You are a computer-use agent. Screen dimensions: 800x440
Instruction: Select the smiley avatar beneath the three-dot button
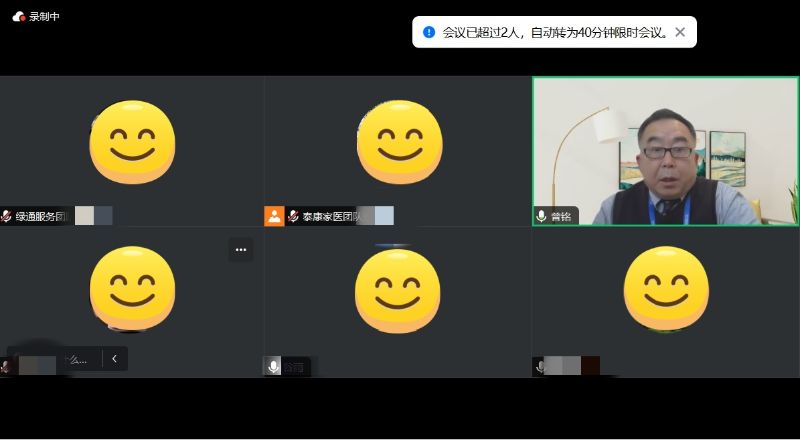click(x=132, y=290)
